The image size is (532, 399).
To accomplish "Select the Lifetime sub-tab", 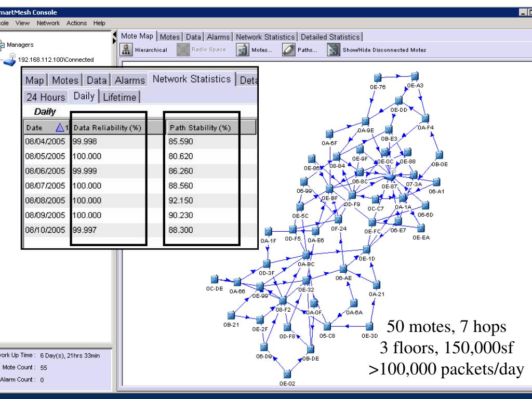I will pos(119,97).
